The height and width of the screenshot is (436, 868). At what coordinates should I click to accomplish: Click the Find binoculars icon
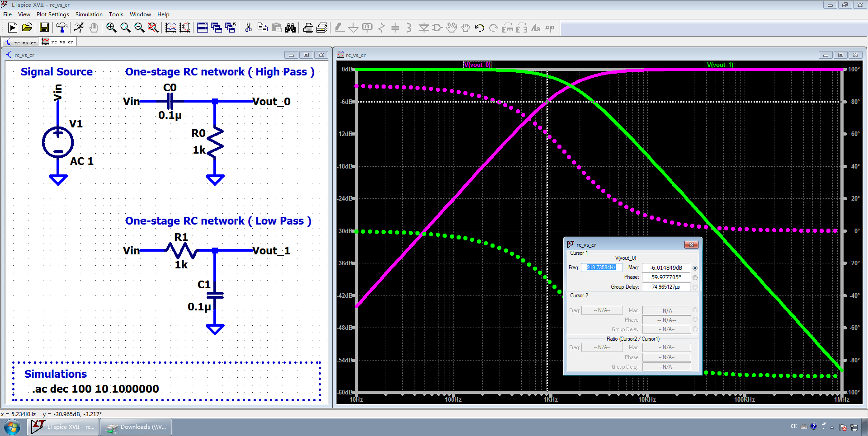tap(290, 28)
